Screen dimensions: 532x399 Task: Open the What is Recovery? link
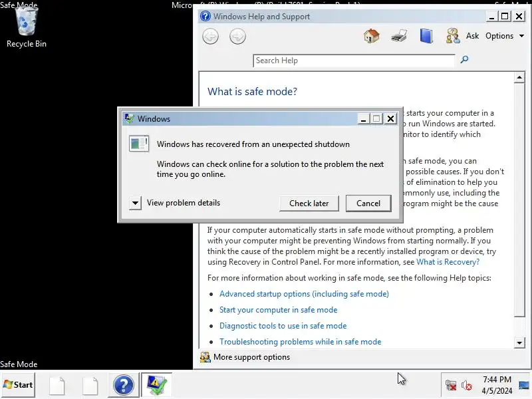(448, 262)
